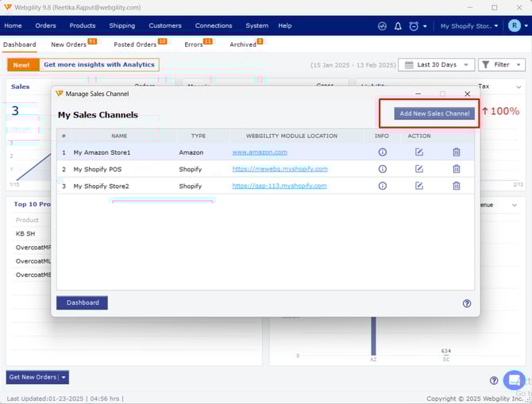This screenshot has height=404, width=532.
Task: Click the activity monitor pulse icon
Action: (x=382, y=26)
